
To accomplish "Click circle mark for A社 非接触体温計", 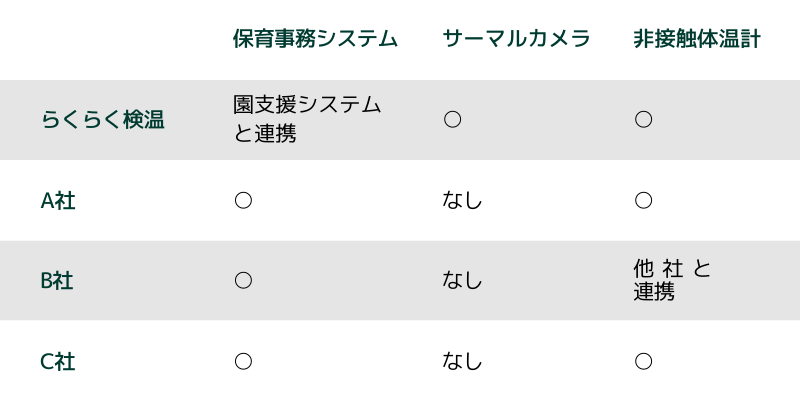I will (x=643, y=201).
